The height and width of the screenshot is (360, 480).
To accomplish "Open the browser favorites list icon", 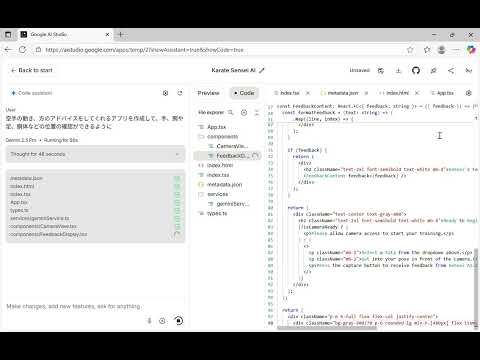I will point(427,50).
